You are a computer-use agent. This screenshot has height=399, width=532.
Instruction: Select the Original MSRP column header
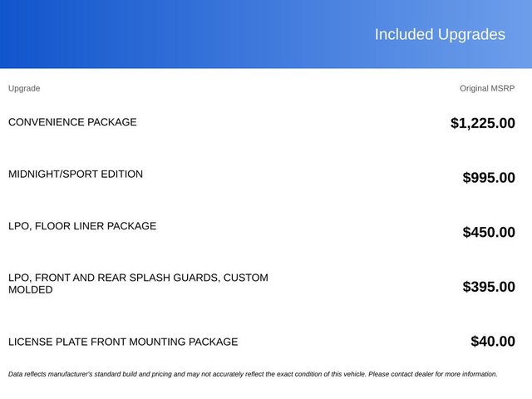487,88
